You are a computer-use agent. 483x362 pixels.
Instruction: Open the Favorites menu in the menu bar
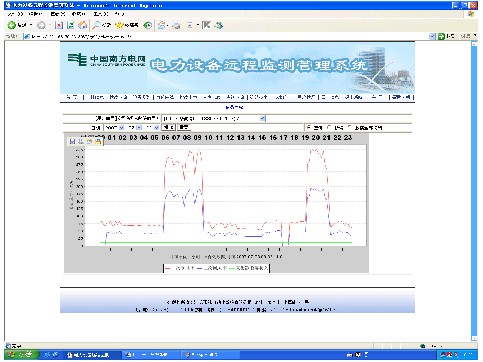click(79, 14)
